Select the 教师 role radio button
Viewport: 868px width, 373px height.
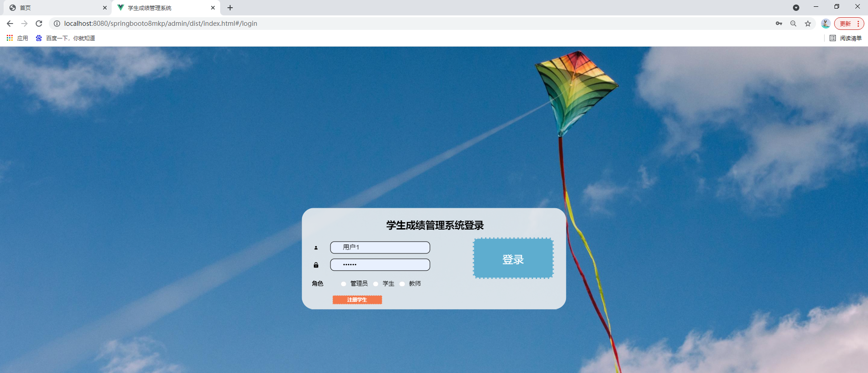(402, 284)
